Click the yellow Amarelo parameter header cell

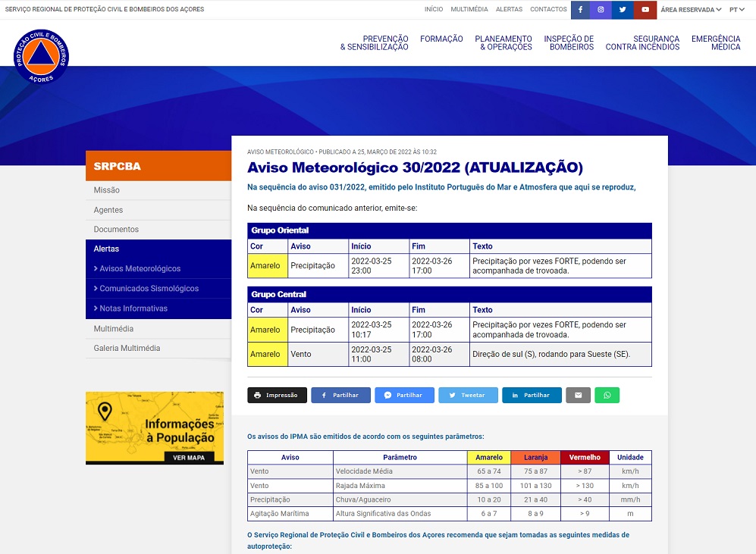(489, 457)
